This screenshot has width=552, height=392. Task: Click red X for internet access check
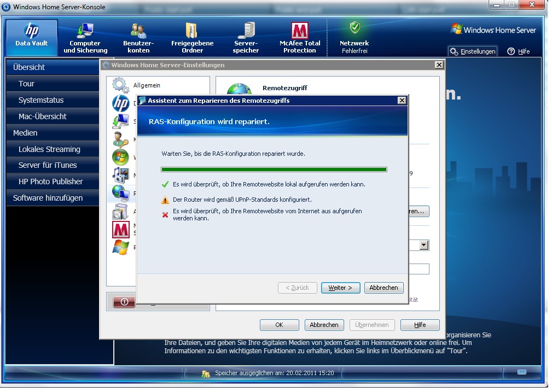point(165,215)
